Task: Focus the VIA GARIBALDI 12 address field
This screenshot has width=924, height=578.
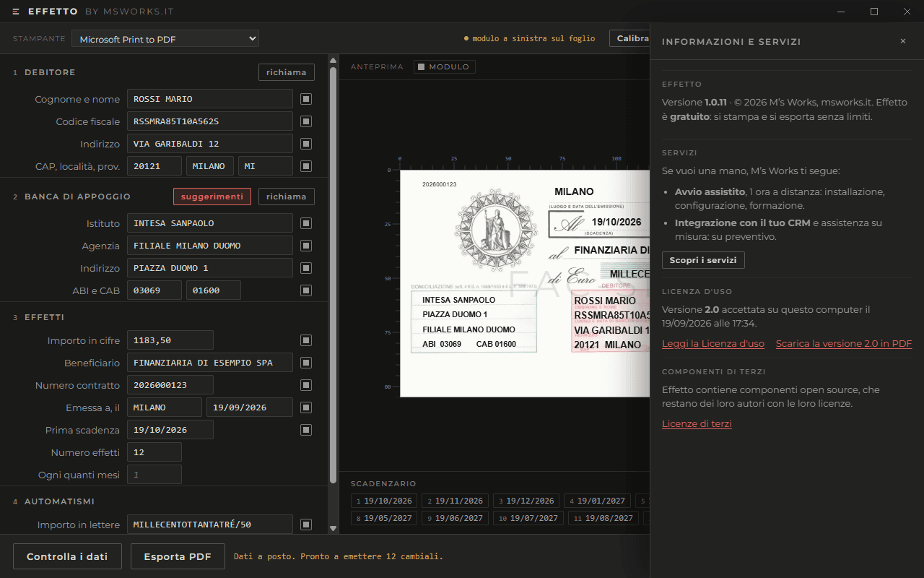Action: pos(210,144)
